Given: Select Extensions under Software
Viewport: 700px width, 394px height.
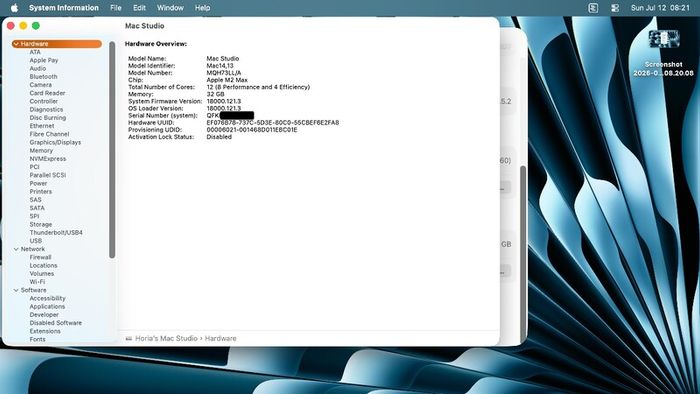Looking at the screenshot, I should coord(45,331).
